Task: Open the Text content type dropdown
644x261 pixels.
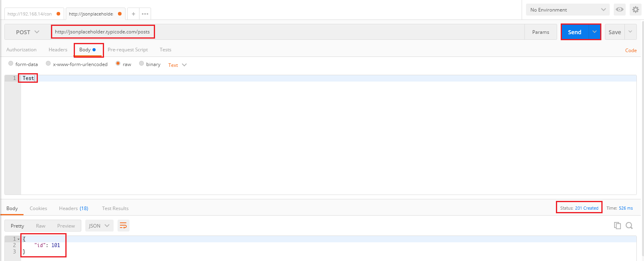Action: click(x=177, y=65)
